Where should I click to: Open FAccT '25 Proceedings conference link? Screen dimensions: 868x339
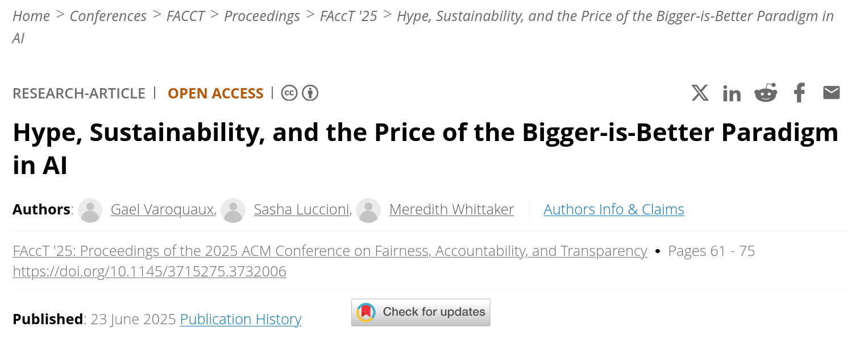click(x=330, y=251)
